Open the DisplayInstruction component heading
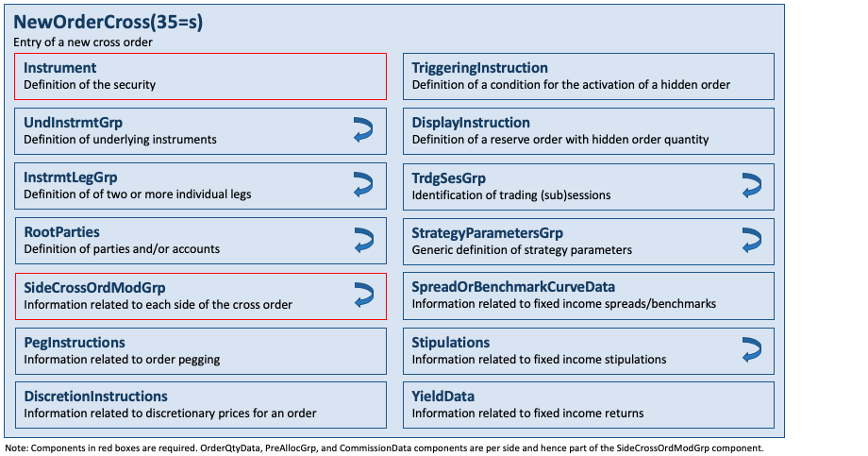The image size is (868, 456). [471, 123]
